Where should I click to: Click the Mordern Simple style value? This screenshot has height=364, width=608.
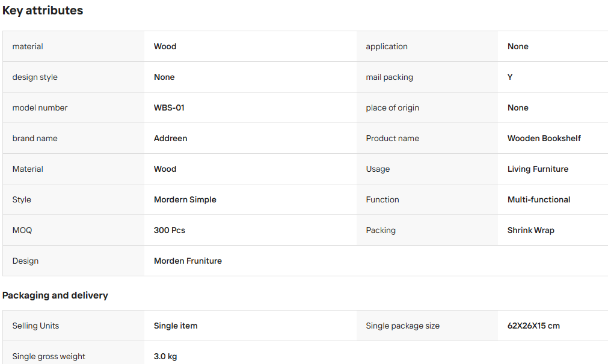pos(185,199)
